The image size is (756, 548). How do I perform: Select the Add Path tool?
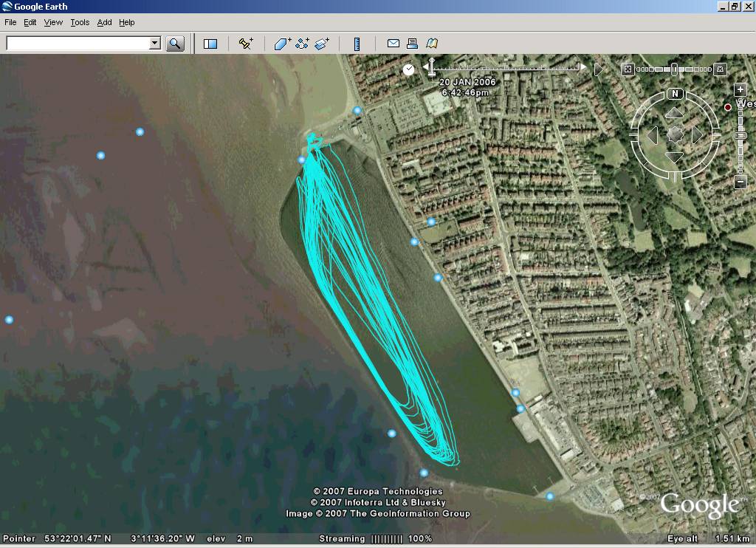click(301, 44)
